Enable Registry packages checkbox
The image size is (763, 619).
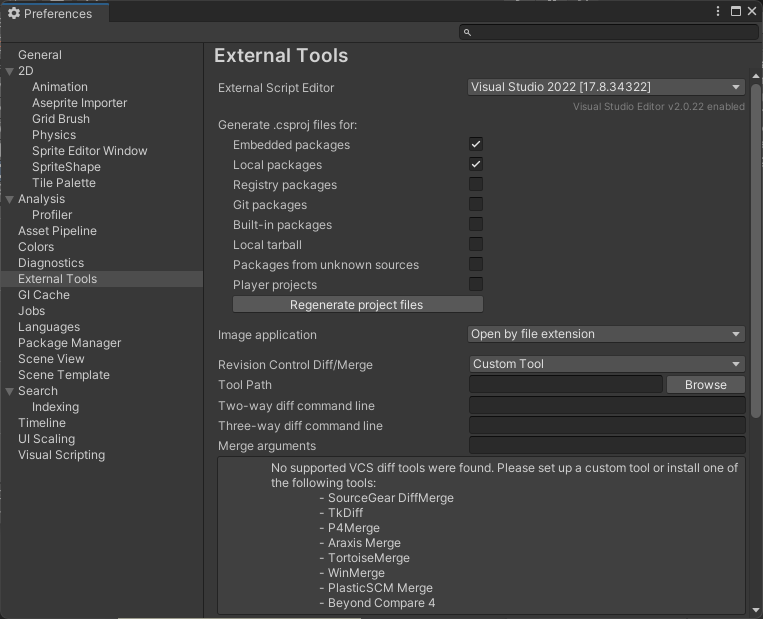pos(476,184)
